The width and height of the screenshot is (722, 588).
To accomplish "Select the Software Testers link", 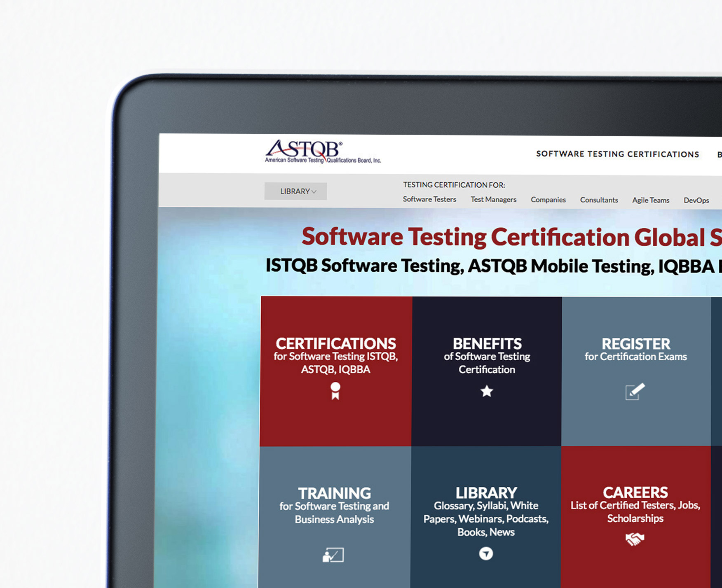I will pos(429,199).
